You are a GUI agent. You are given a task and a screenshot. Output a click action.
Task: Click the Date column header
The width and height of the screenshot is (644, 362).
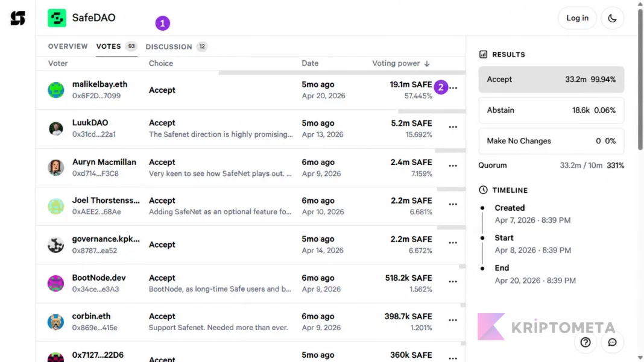tap(310, 63)
